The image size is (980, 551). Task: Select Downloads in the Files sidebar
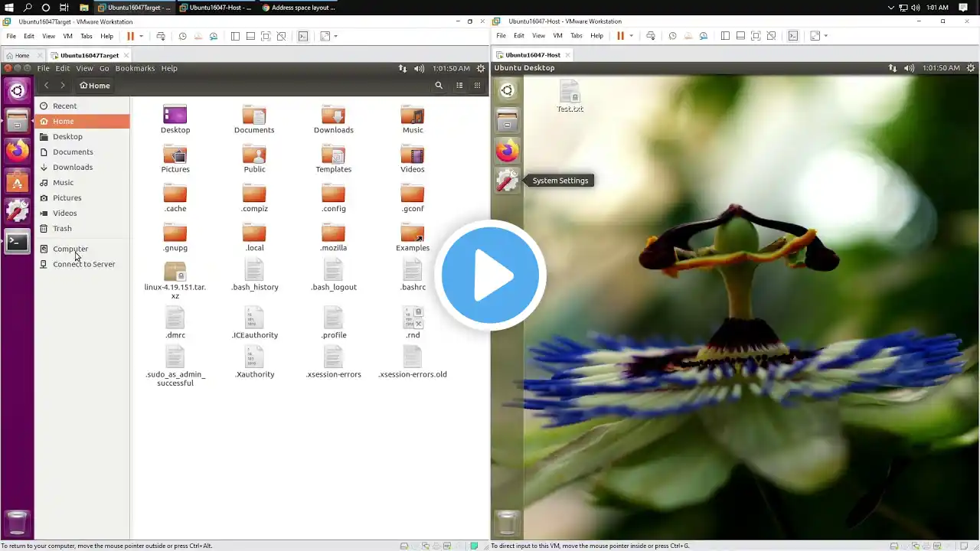[73, 167]
